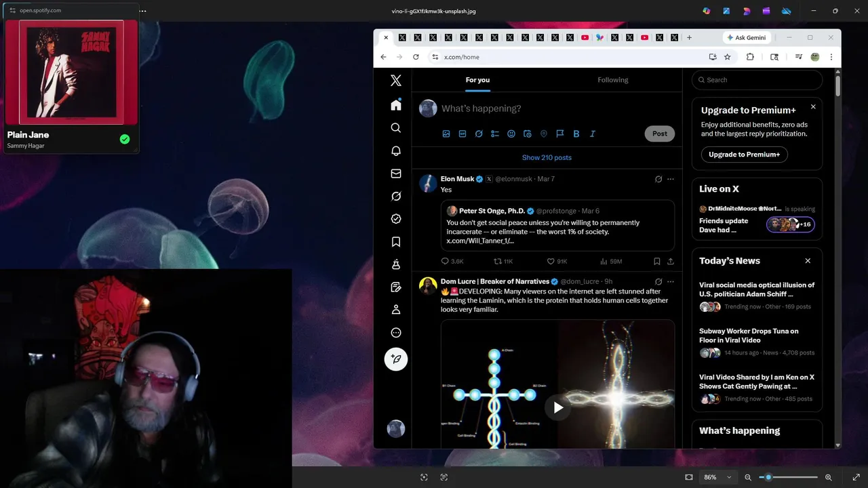The height and width of the screenshot is (488, 868).
Task: Show 210 new posts
Action: 547,157
